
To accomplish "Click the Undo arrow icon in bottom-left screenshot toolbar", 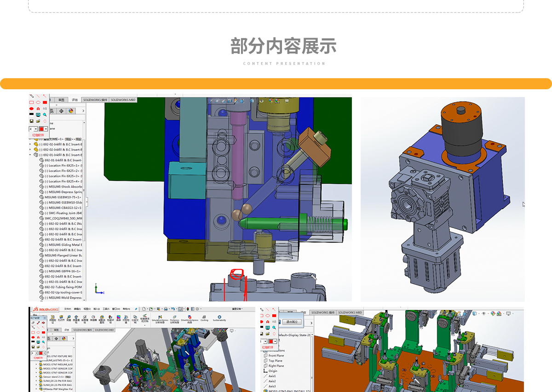I will pyautogui.click(x=173, y=309).
